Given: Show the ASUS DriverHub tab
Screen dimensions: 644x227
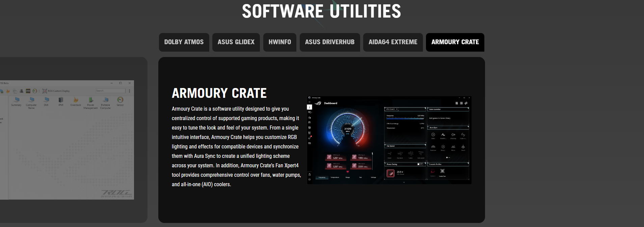Looking at the screenshot, I should [x=330, y=42].
